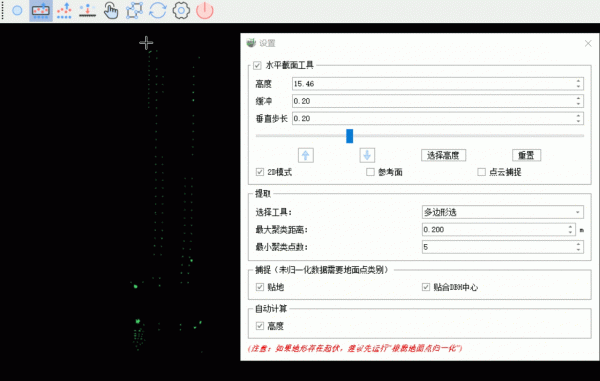
Task: Move section up with blue up-arrow button
Action: coord(306,155)
